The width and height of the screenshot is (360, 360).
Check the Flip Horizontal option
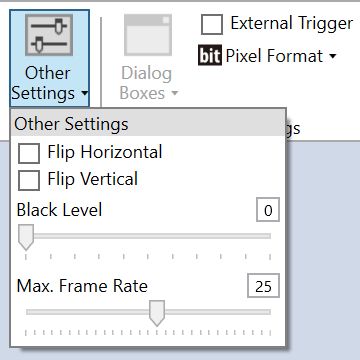pyautogui.click(x=29, y=153)
